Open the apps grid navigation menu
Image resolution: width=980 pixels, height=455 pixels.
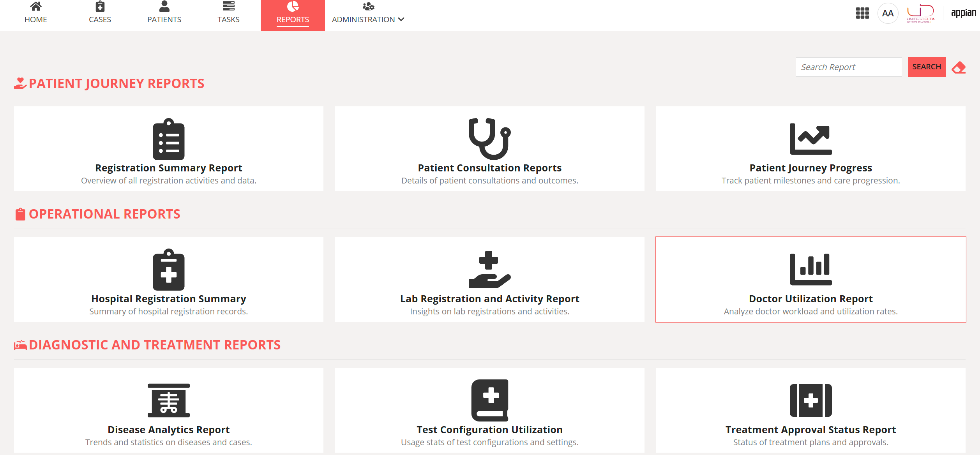862,13
